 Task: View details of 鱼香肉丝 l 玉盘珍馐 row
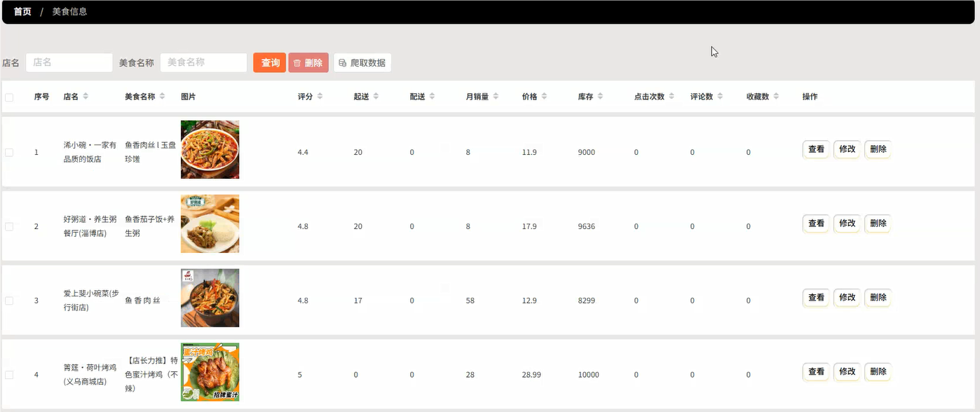pos(816,149)
